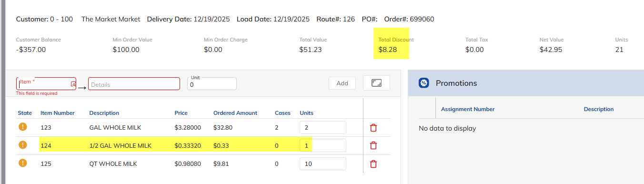Click the ordered amount $9.81
Viewport: 644px width, 184px height.
pos(221,164)
